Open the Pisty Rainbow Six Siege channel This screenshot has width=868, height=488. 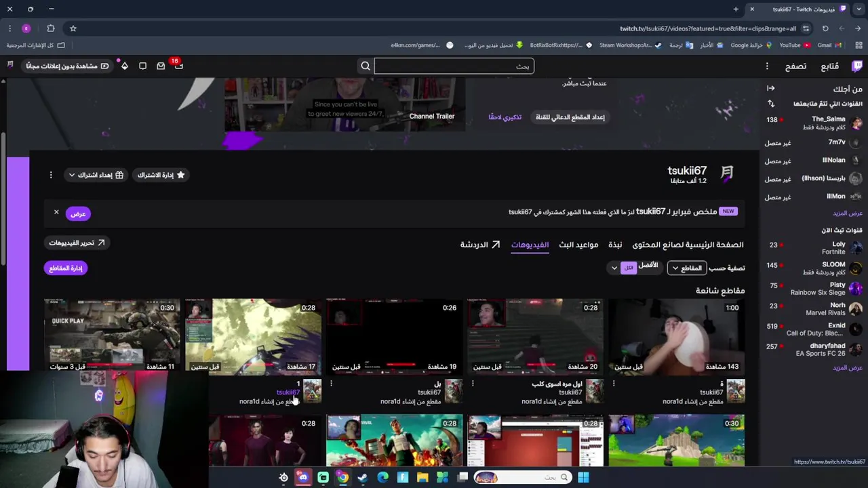(812, 289)
